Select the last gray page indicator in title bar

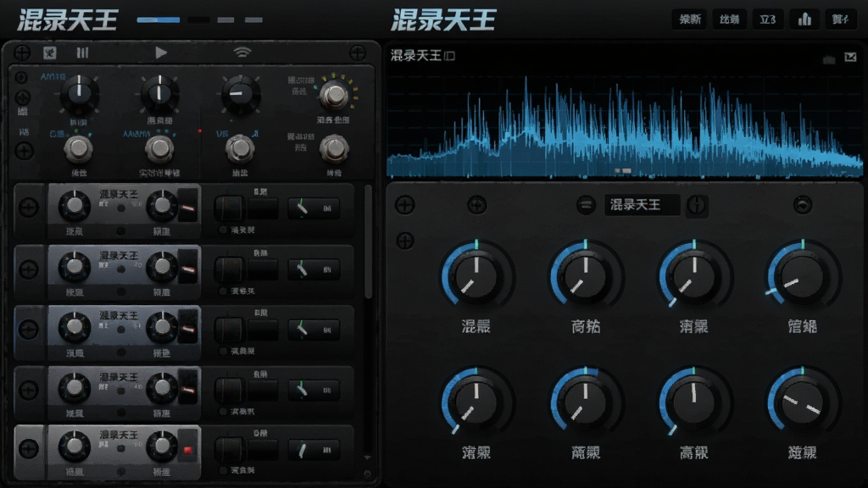[253, 20]
